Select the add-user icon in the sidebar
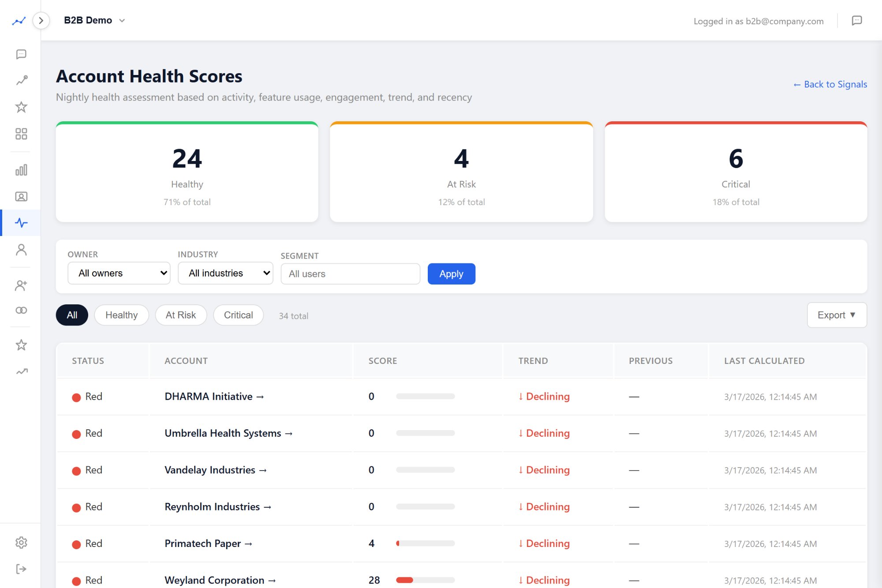882x588 pixels. [x=21, y=285]
